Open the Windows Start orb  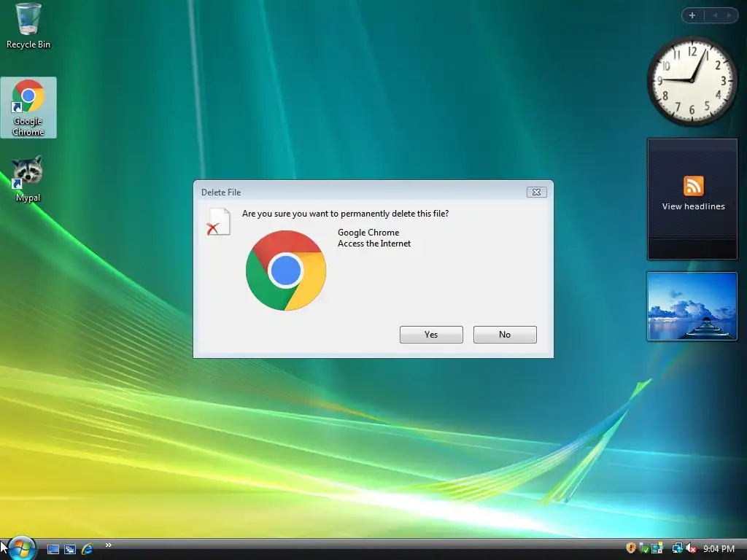point(21,548)
